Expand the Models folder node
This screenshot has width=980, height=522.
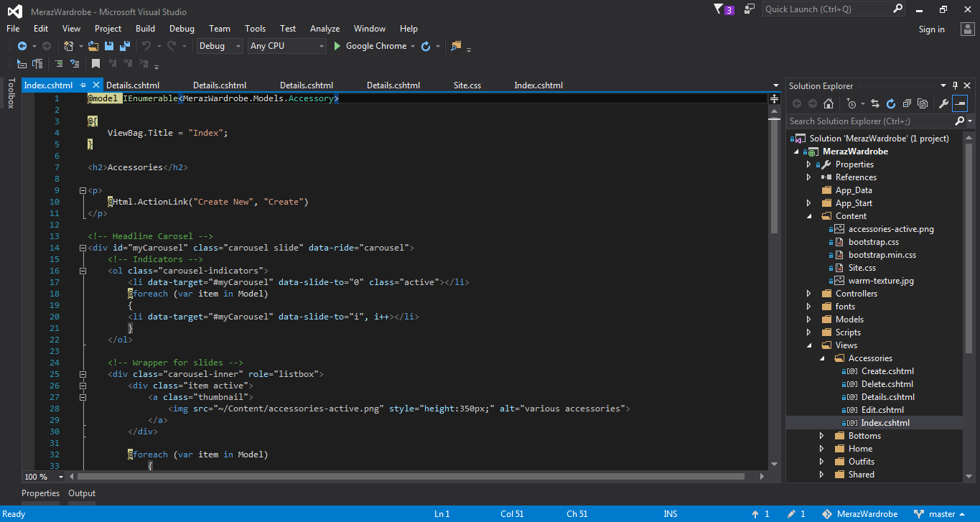tap(809, 320)
